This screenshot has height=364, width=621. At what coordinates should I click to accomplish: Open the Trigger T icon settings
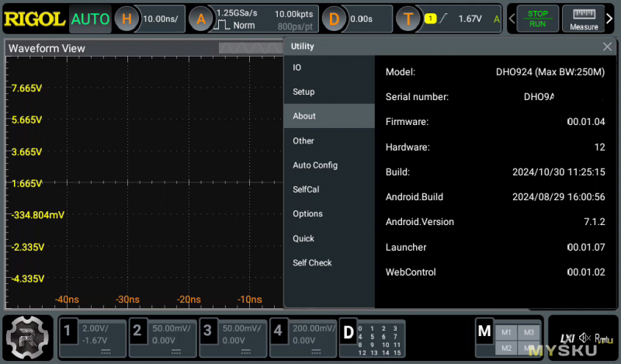point(408,19)
